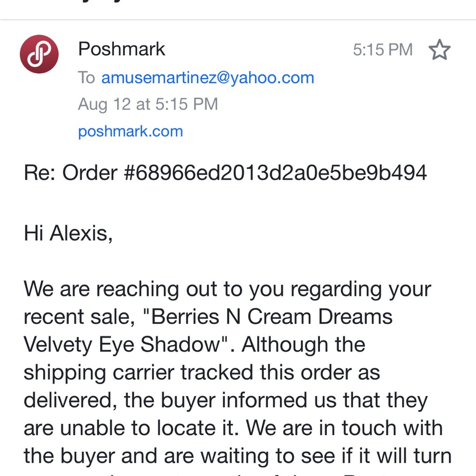
Task: Tap the sender name Poshmark
Action: click(121, 49)
